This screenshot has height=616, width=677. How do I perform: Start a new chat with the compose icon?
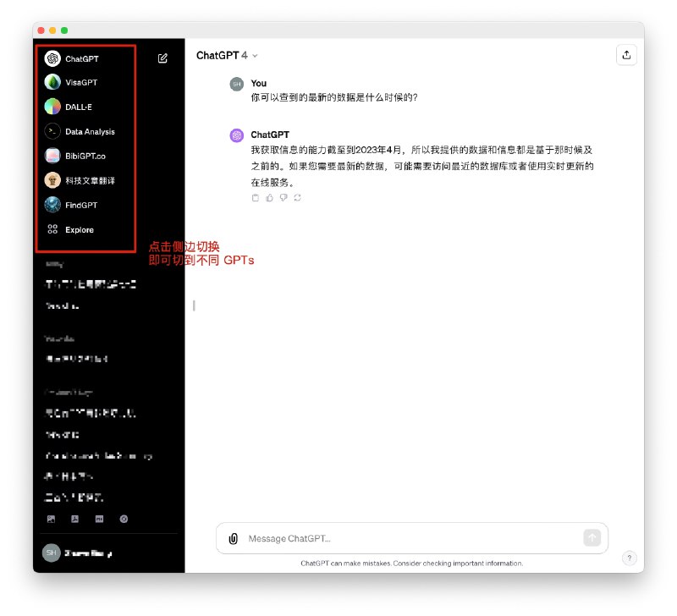coord(162,58)
